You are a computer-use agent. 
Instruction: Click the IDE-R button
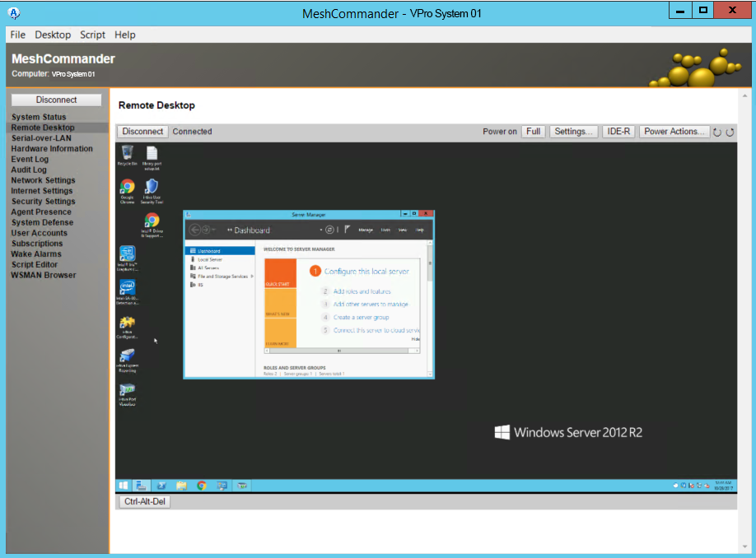click(x=618, y=132)
